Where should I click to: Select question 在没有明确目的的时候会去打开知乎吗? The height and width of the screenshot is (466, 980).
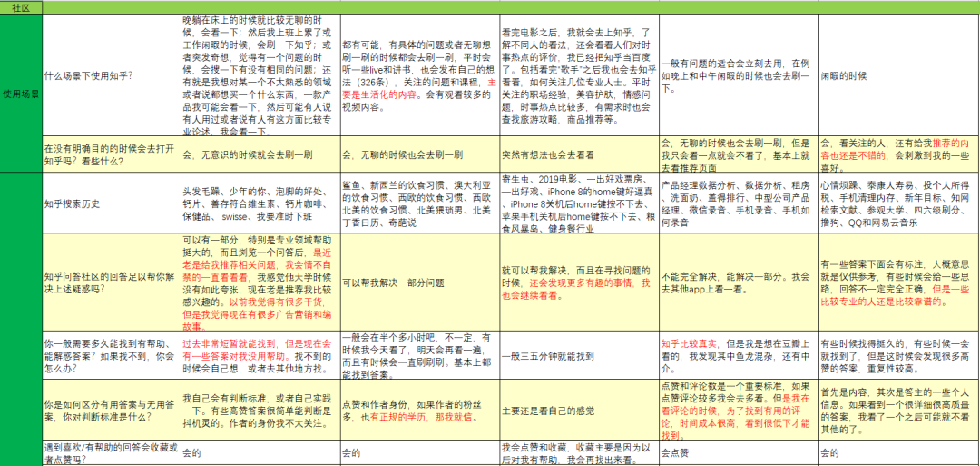[x=112, y=154]
